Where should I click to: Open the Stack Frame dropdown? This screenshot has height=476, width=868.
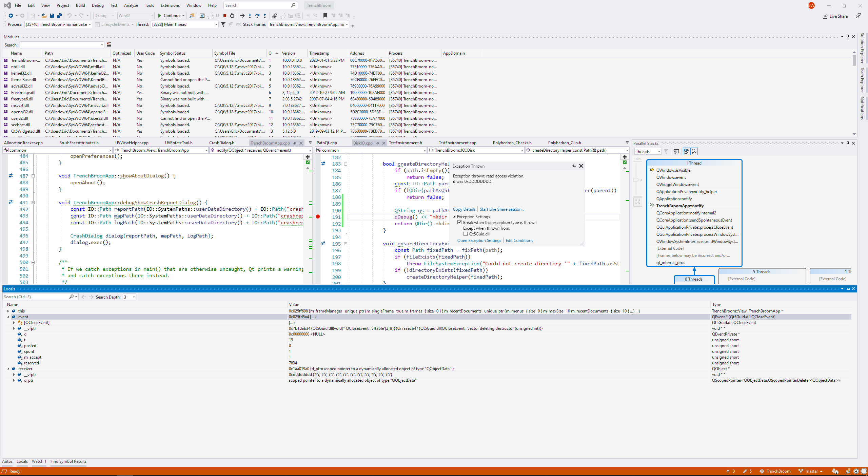347,24
